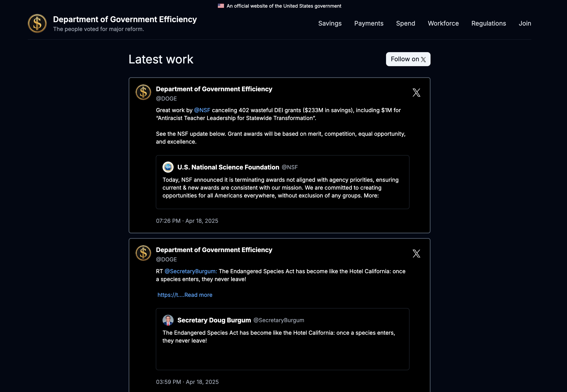Click the @DOGE handle on the NSF post
The height and width of the screenshot is (392, 567).
tap(166, 99)
